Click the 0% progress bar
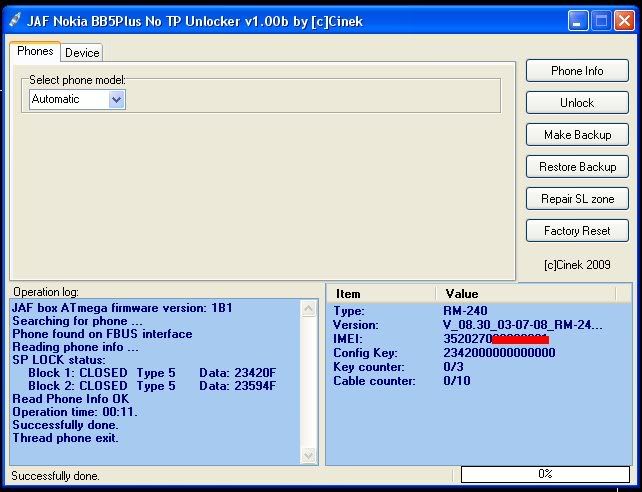Screen dimensions: 642x492 click(x=545, y=474)
